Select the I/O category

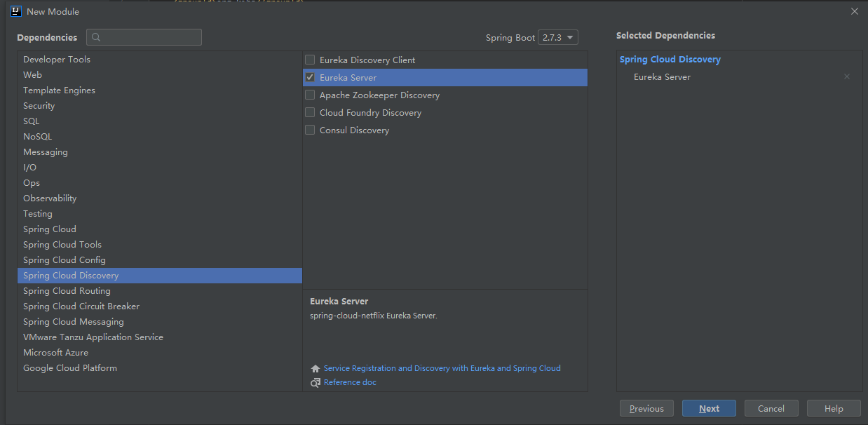[160, 168]
